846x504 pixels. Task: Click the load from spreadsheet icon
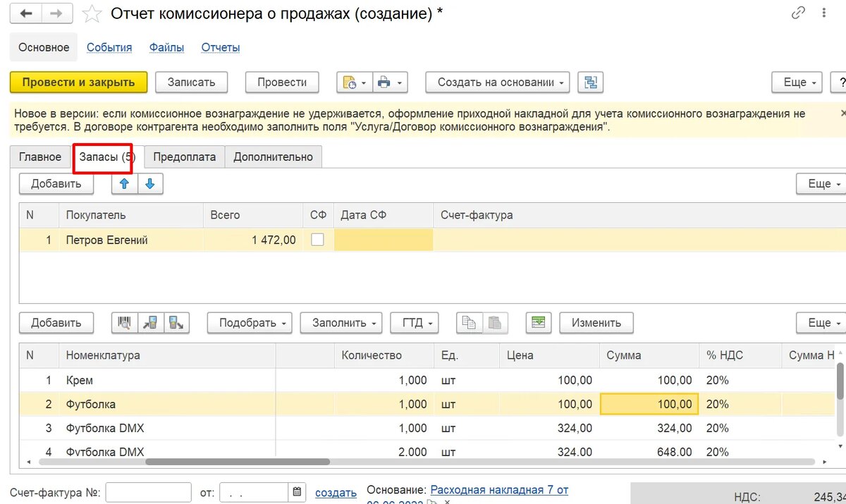tap(539, 322)
